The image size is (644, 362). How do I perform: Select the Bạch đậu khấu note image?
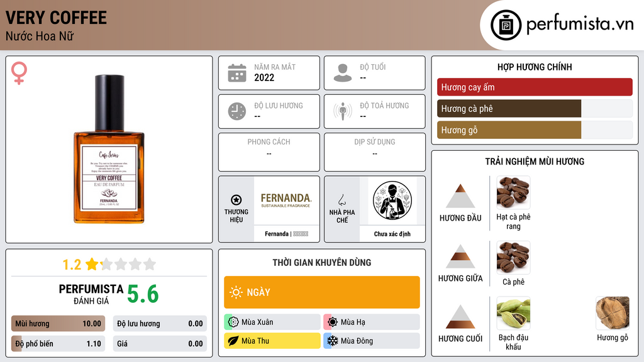[513, 313]
